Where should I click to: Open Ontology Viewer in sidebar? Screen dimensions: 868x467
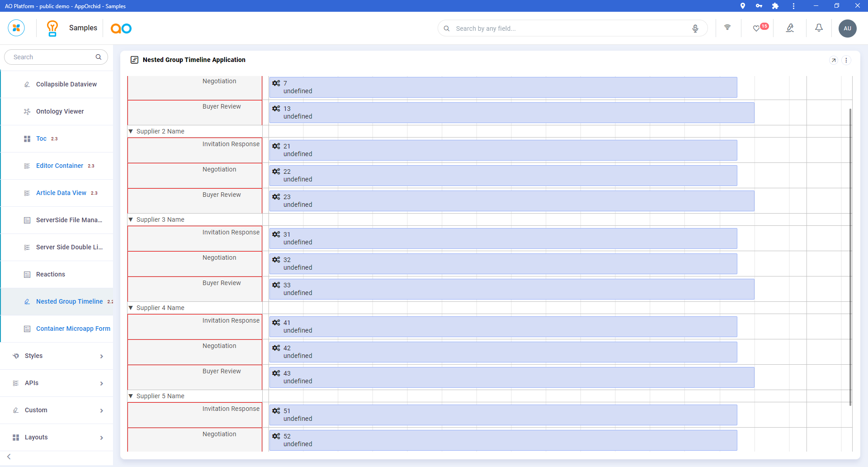coord(60,112)
